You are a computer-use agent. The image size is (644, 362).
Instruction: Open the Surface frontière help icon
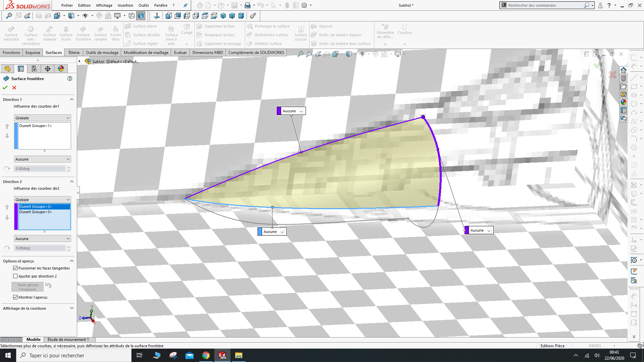tap(70, 78)
